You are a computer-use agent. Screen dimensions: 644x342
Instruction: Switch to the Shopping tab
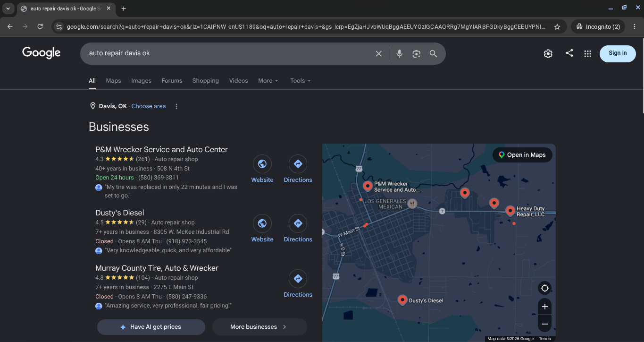tap(205, 81)
